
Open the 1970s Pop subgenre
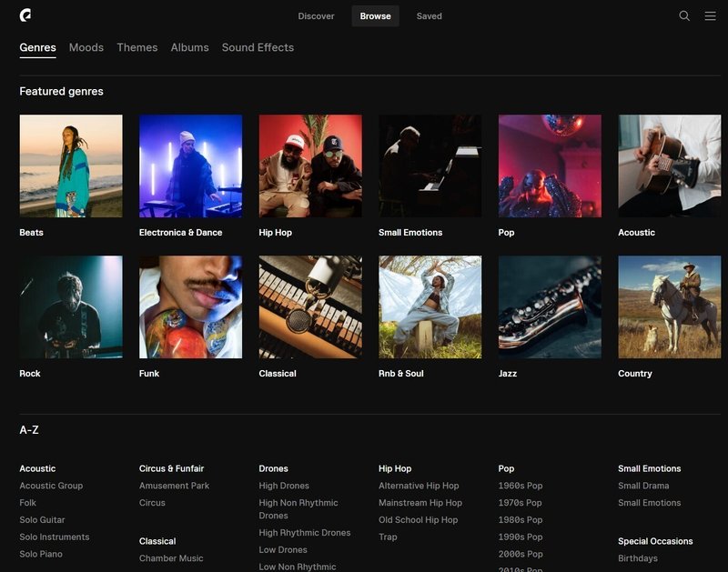[520, 503]
